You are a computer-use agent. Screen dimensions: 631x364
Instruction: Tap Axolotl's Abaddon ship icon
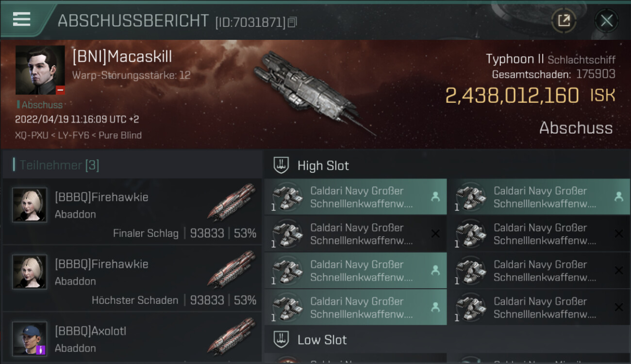[231, 336]
